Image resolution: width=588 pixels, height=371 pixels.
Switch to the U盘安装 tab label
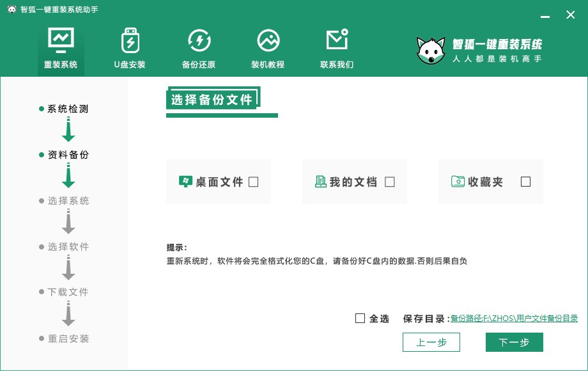point(130,65)
